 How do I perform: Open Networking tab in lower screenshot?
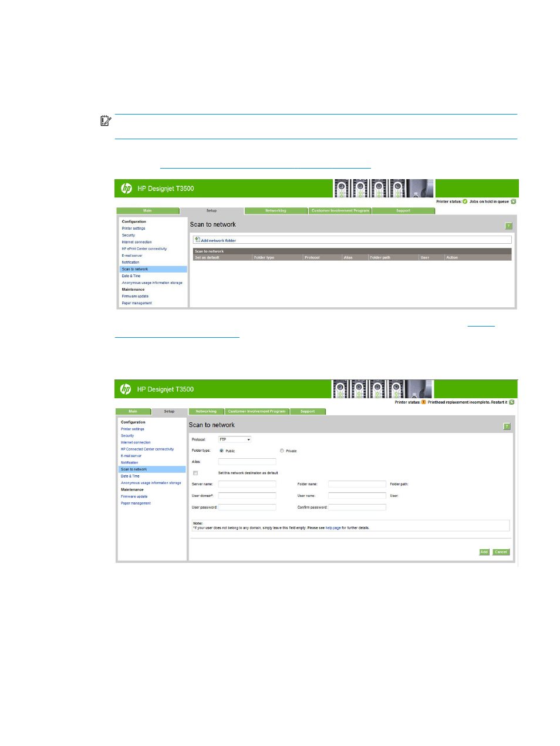click(206, 412)
